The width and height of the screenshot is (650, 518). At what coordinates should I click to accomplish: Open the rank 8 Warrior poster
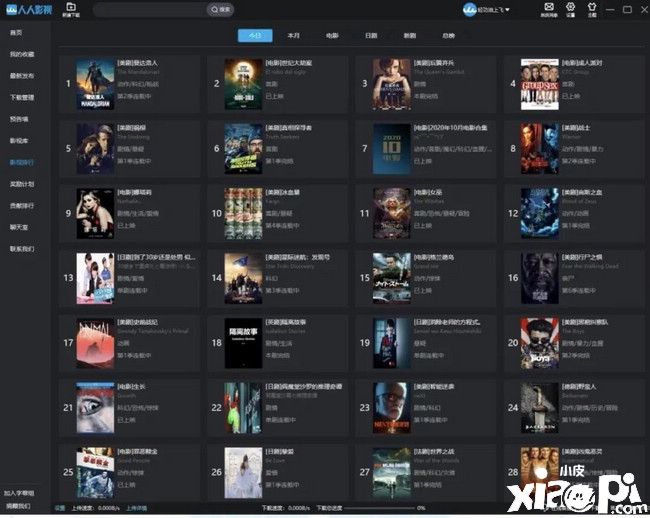tap(540, 149)
